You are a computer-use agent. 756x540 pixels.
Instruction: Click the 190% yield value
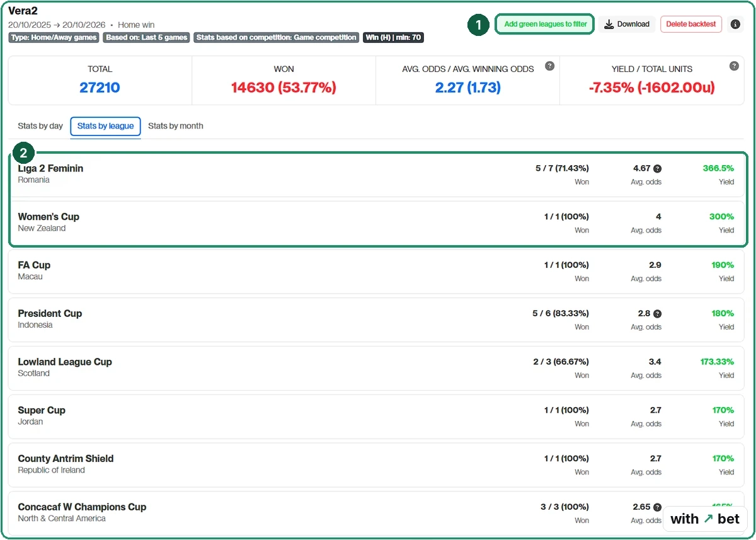pos(723,265)
